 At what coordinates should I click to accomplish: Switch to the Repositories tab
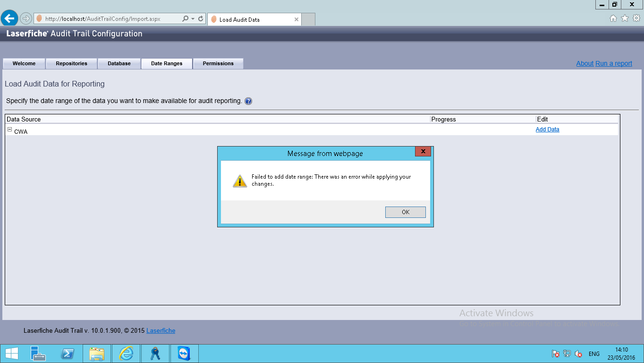point(71,63)
